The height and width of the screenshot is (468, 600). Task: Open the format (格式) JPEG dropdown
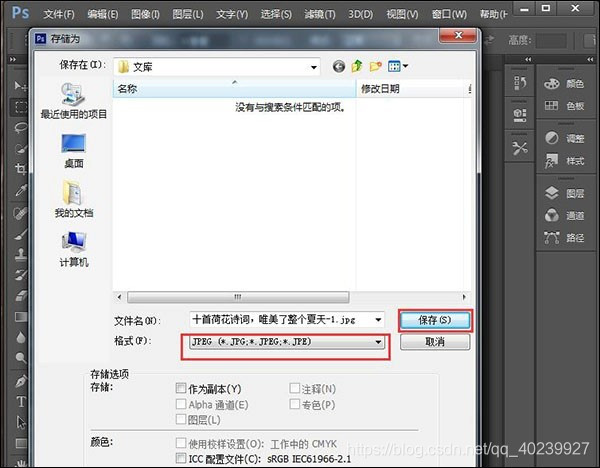(287, 342)
